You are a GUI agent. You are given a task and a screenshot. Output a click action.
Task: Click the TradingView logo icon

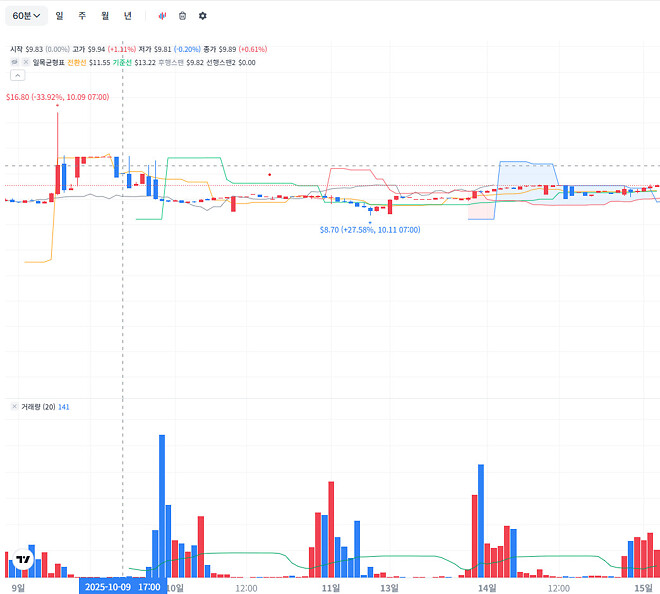pyautogui.click(x=23, y=560)
